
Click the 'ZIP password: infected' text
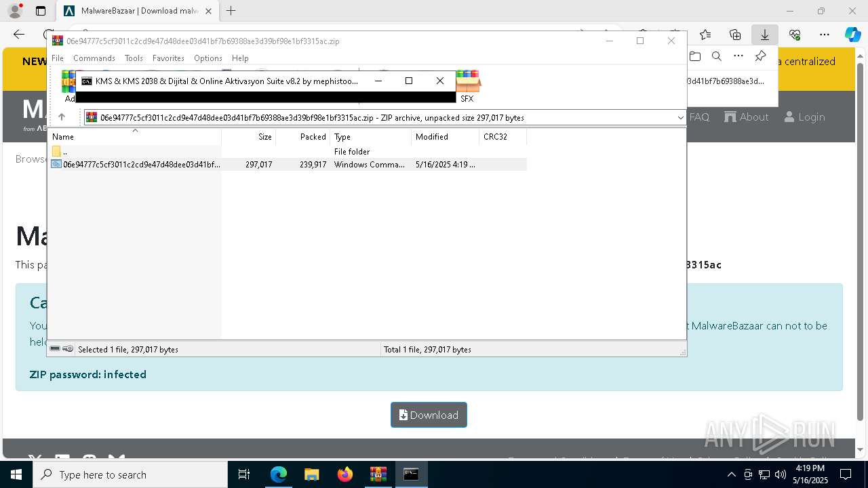coord(88,374)
